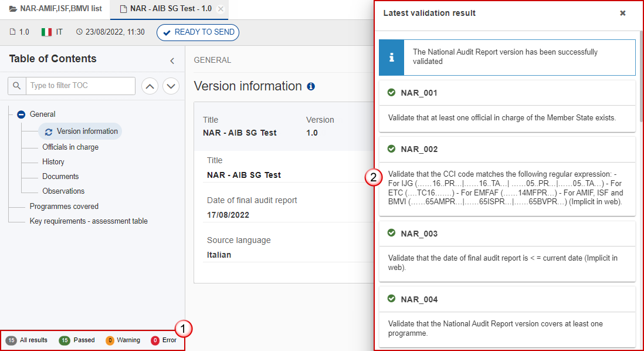Collapse the Table of Contents panel

(x=172, y=61)
